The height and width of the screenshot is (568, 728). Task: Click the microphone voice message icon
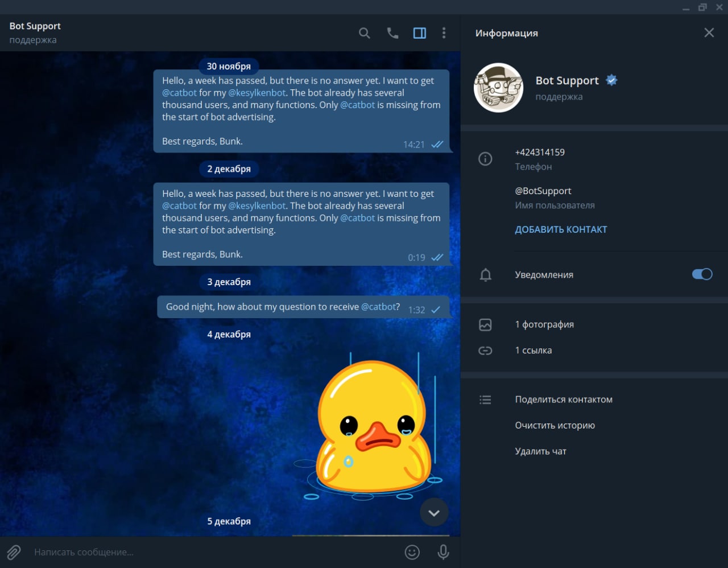point(443,552)
